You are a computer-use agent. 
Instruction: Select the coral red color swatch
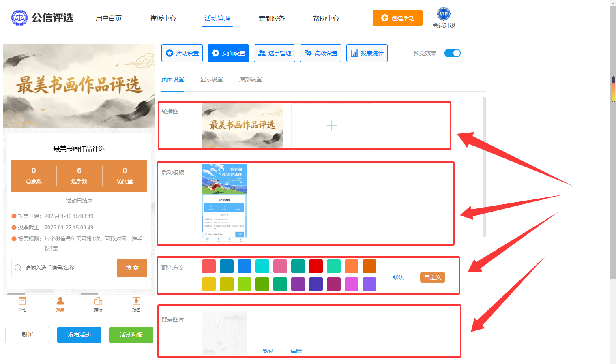[x=209, y=266]
